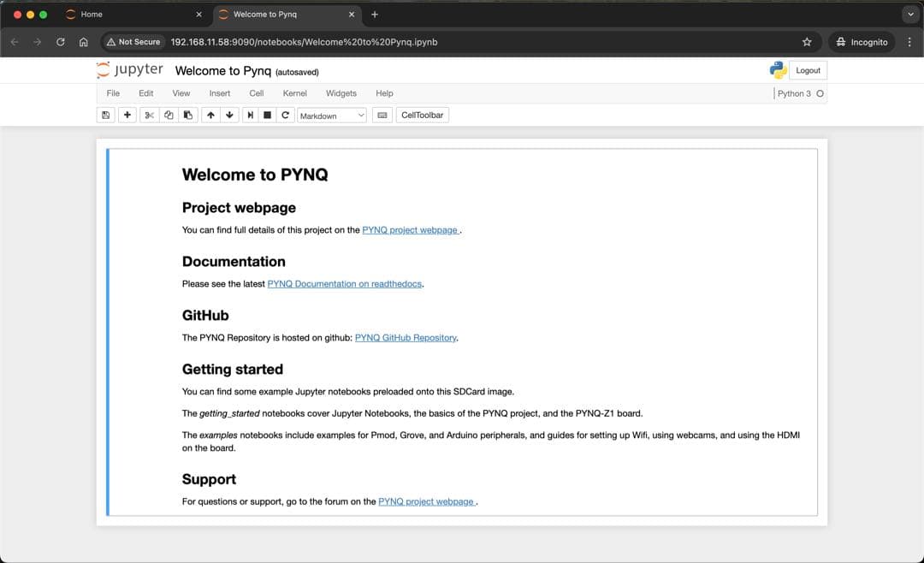Image resolution: width=924 pixels, height=563 pixels.
Task: Move selected cell down with arrow
Action: coord(229,116)
